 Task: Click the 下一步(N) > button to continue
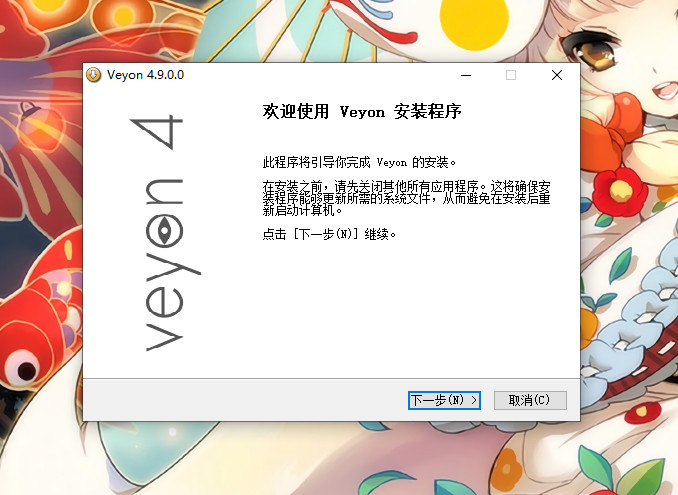click(x=445, y=400)
